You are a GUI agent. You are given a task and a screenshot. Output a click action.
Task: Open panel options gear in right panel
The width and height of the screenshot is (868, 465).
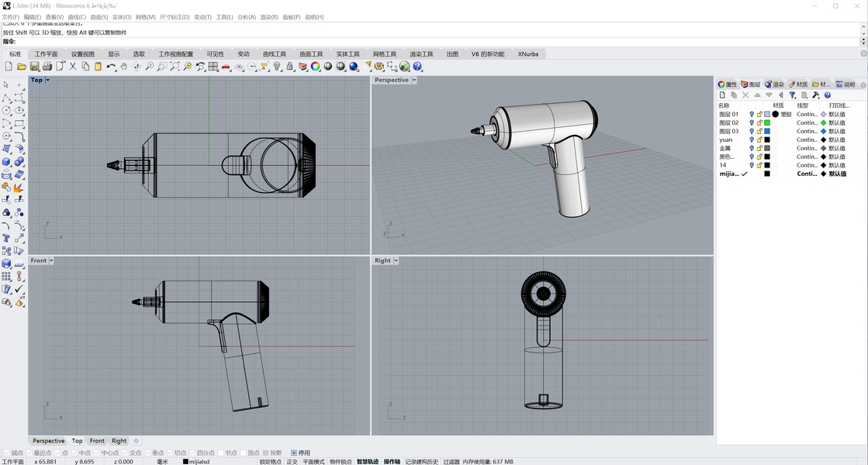863,84
